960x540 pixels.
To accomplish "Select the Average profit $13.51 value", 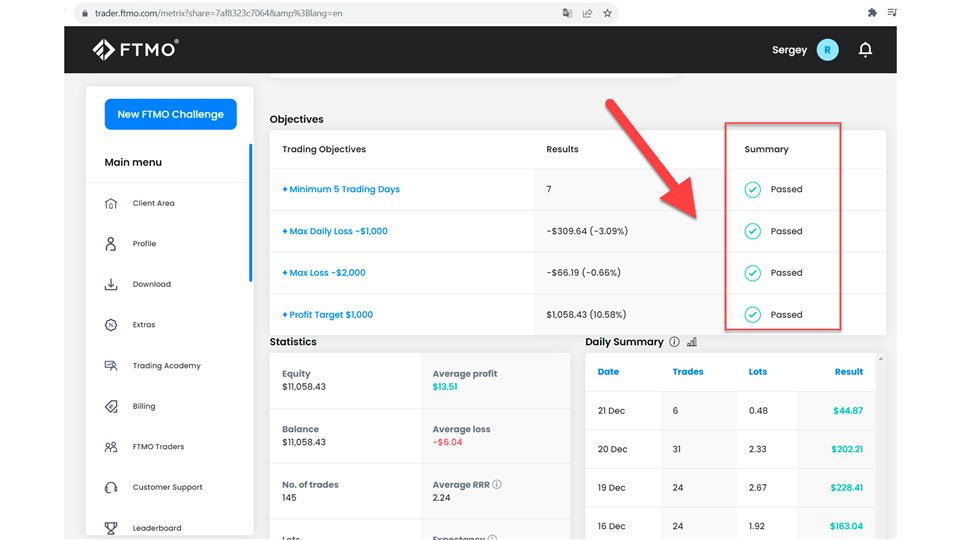I will [444, 387].
